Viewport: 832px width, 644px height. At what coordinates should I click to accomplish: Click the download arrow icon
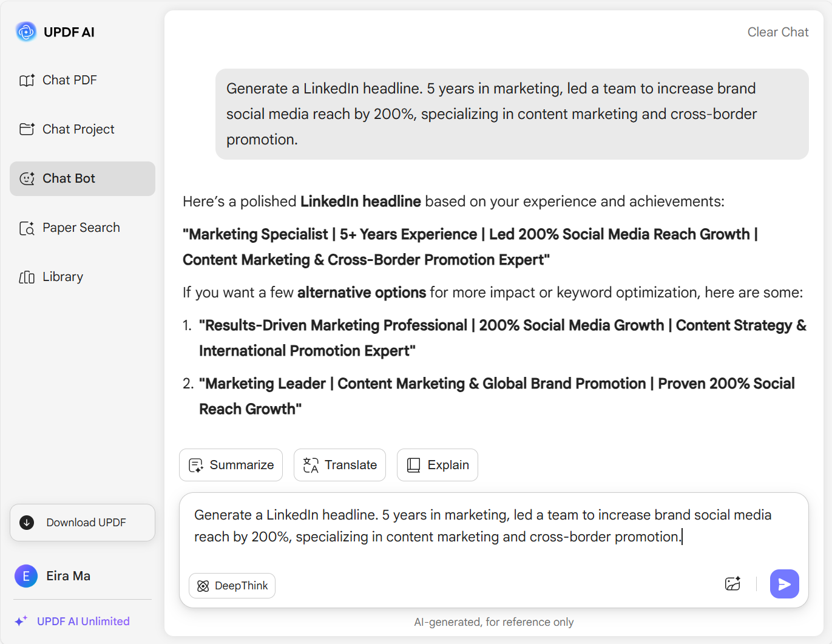coord(27,523)
